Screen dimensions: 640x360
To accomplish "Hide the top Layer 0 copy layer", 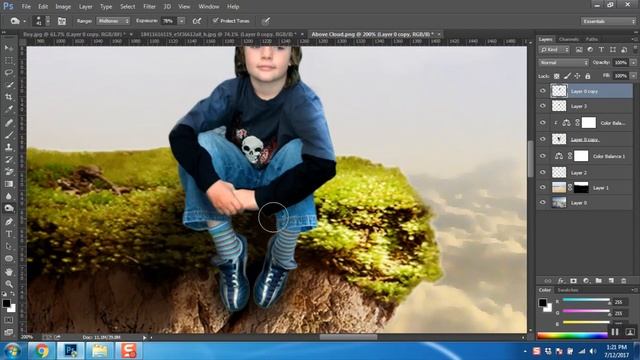I will click(543, 91).
